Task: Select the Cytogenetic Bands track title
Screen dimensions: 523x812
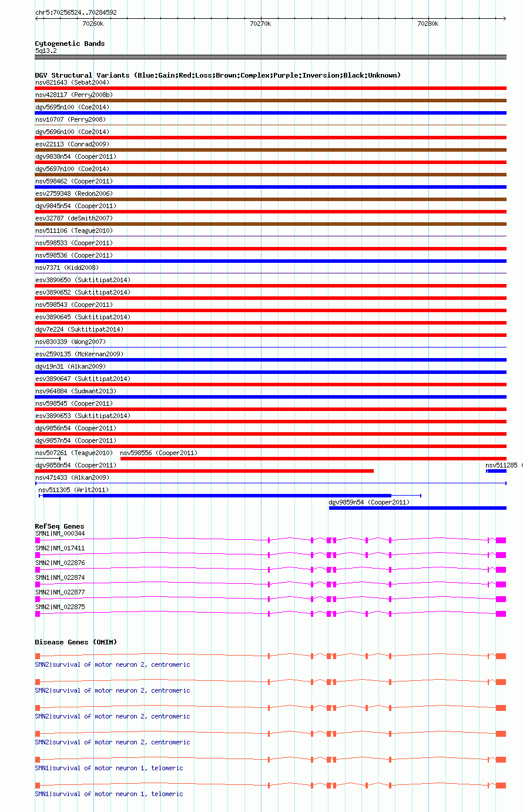Action: pyautogui.click(x=70, y=44)
